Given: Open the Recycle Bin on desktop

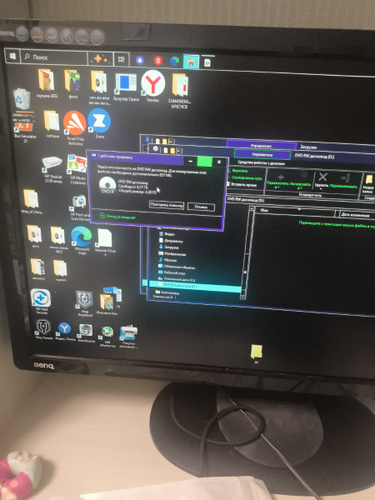Looking at the screenshot, I should 22,99.
